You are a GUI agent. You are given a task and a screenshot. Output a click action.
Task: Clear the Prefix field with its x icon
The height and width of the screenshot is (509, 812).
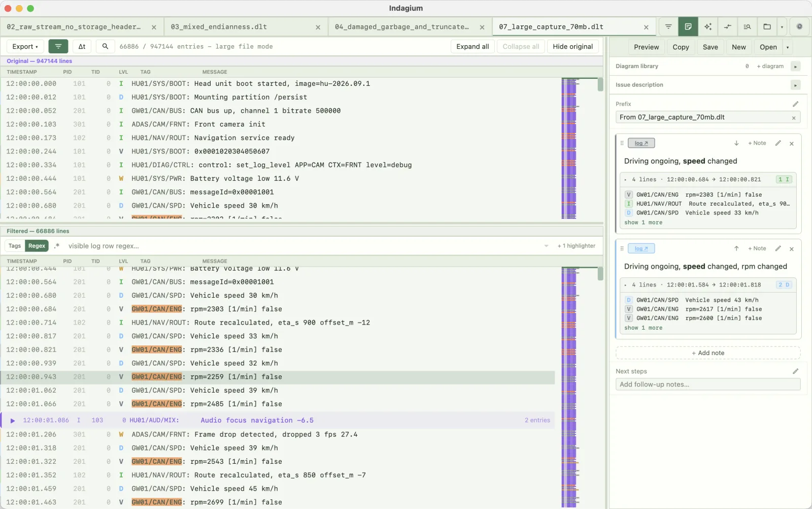tap(794, 118)
